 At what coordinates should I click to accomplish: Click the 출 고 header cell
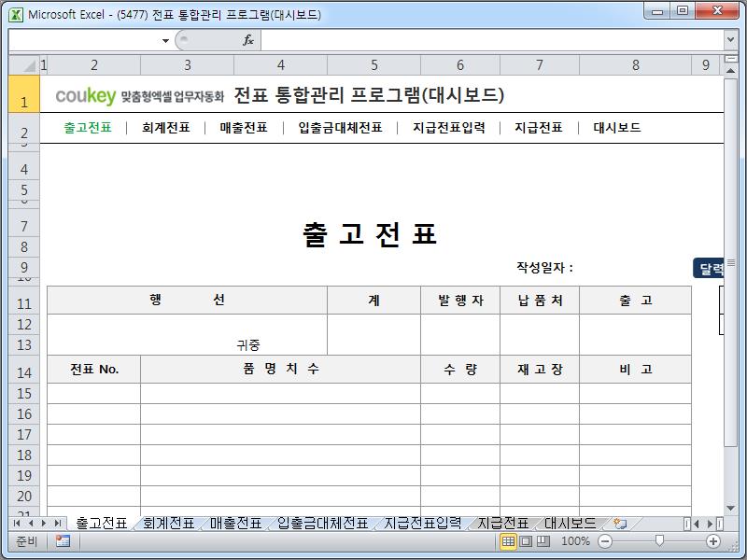coord(636,300)
